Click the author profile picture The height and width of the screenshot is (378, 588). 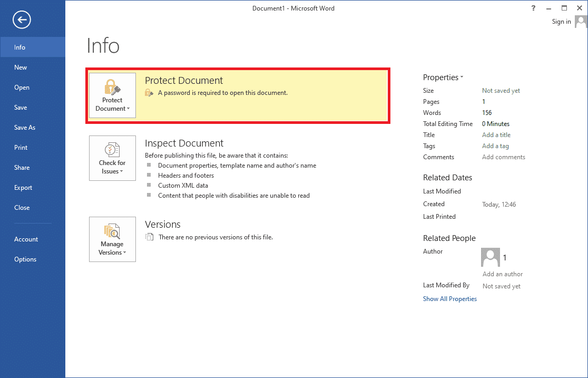point(490,257)
